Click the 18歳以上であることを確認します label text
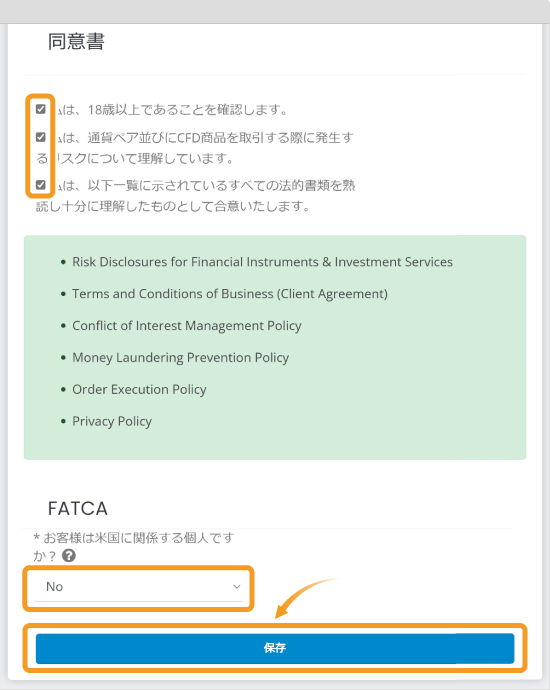The image size is (550, 690). [x=170, y=110]
